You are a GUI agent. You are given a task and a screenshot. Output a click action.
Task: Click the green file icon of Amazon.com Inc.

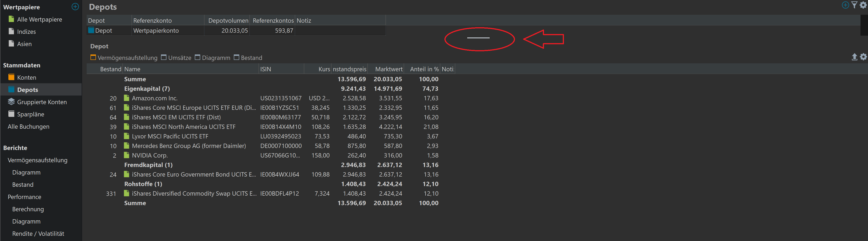127,98
